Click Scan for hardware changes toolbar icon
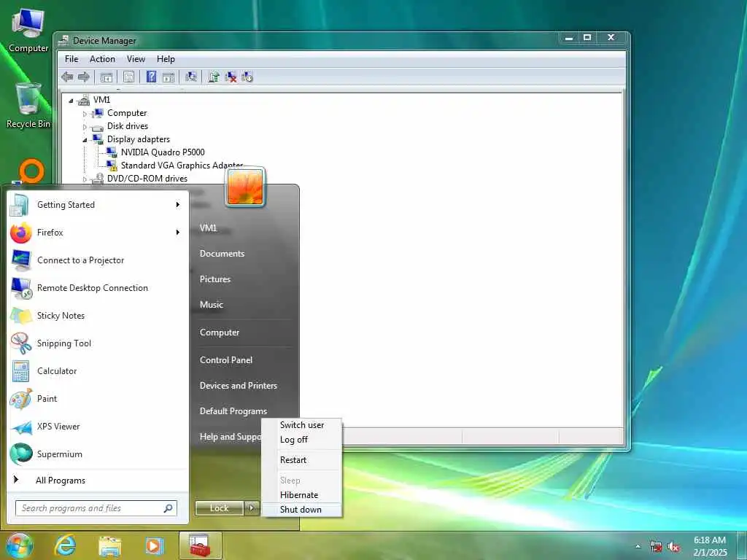Image resolution: width=747 pixels, height=560 pixels. pos(191,77)
